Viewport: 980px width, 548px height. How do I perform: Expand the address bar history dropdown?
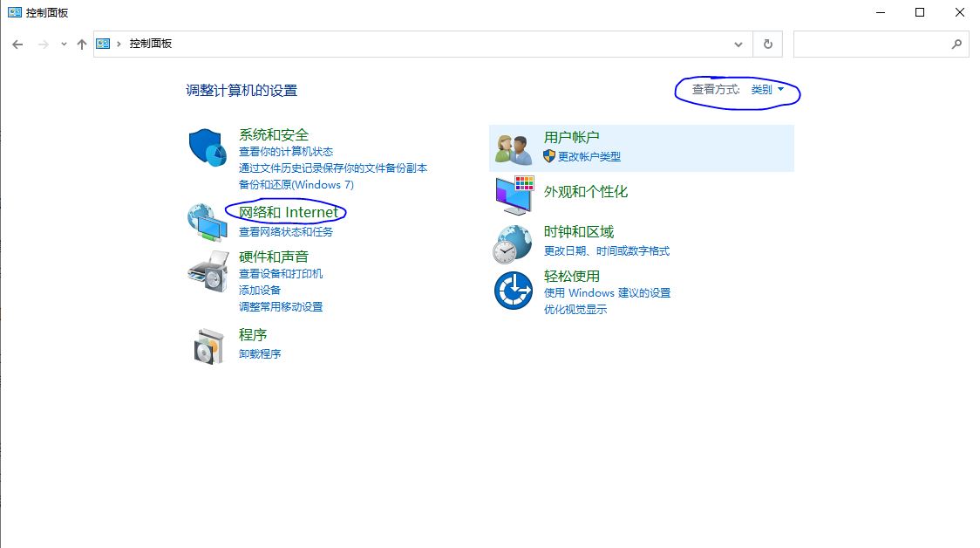(x=738, y=44)
